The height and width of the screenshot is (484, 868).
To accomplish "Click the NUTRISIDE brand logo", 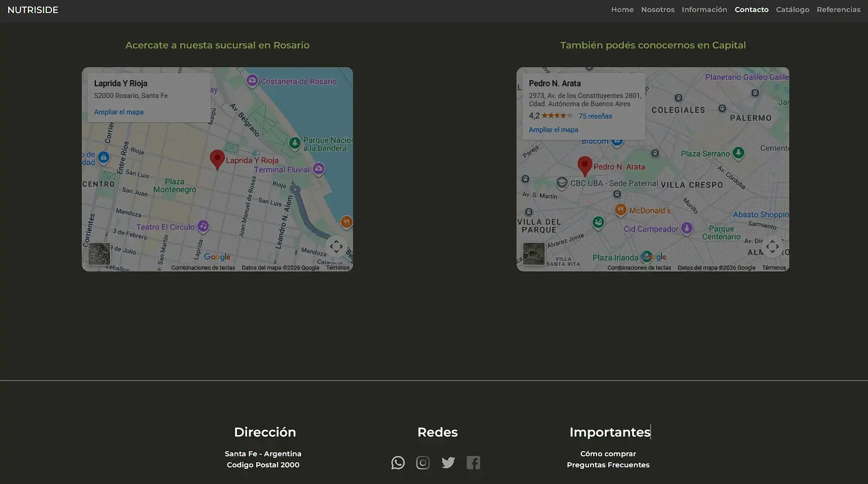I will click(33, 10).
